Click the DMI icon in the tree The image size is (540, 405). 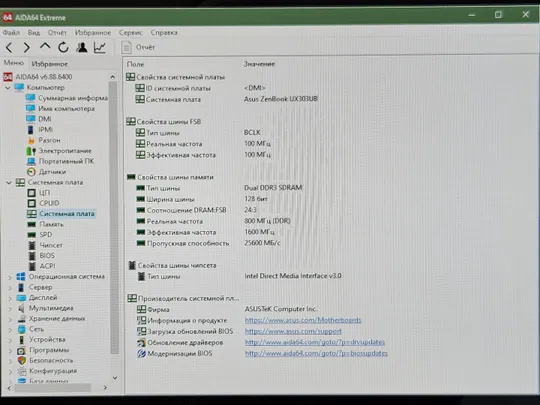[x=31, y=119]
